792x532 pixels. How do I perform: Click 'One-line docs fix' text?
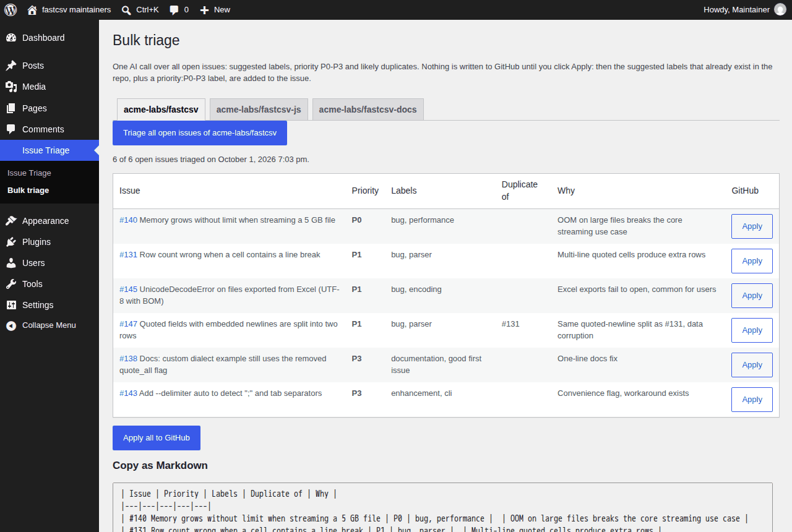tap(587, 359)
